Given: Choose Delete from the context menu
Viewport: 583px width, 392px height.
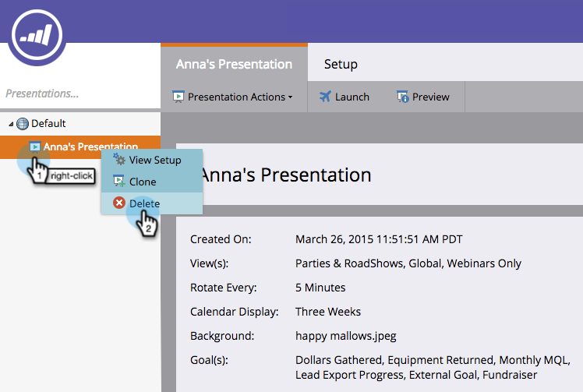Looking at the screenshot, I should 145,203.
